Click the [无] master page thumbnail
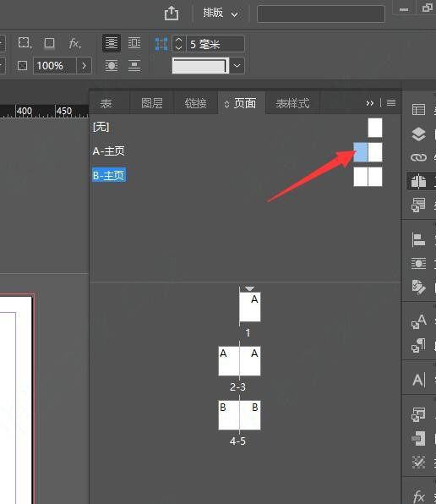Image resolution: width=436 pixels, height=504 pixels. pos(375,128)
